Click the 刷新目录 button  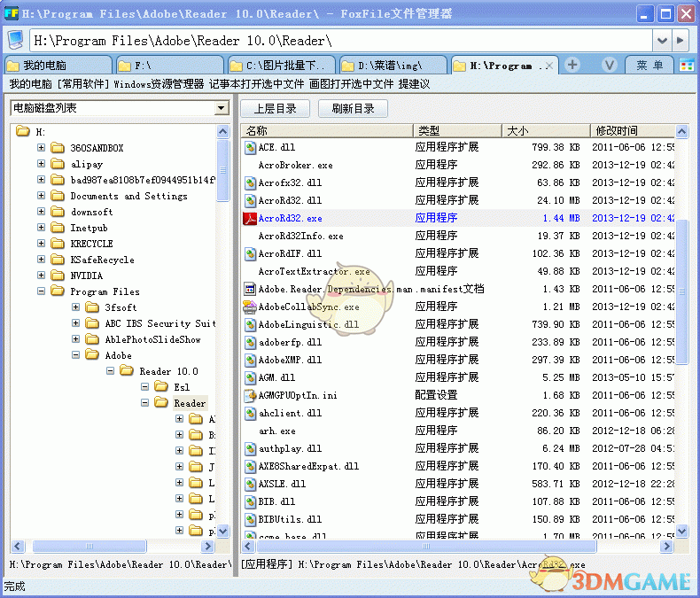(353, 108)
